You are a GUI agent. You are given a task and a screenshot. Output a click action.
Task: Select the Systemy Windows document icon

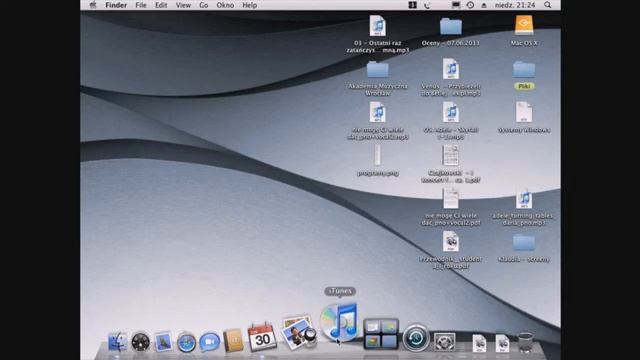(x=524, y=112)
